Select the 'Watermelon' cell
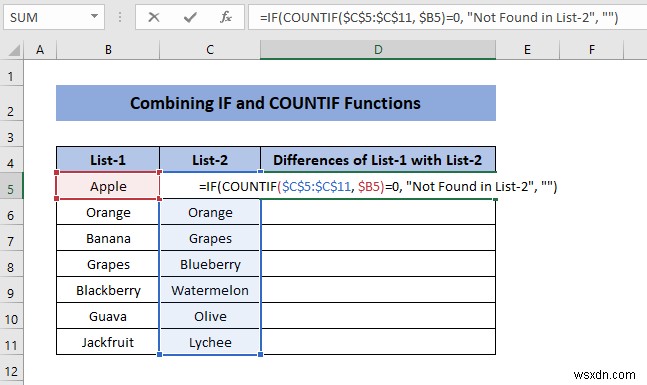 click(210, 290)
